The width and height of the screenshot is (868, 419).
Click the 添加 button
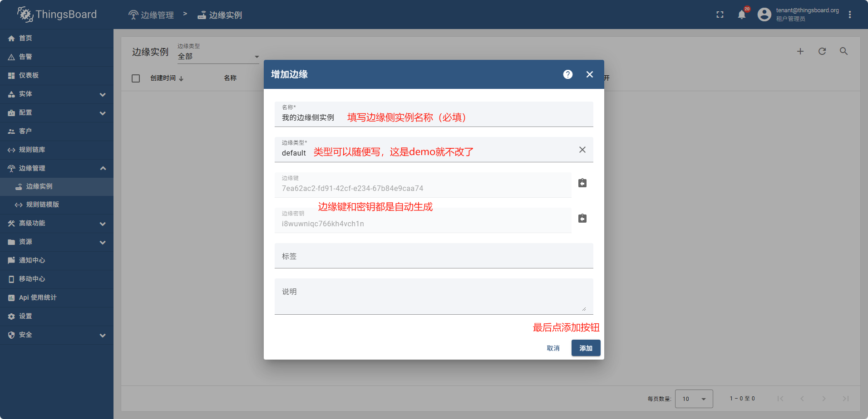click(x=586, y=348)
